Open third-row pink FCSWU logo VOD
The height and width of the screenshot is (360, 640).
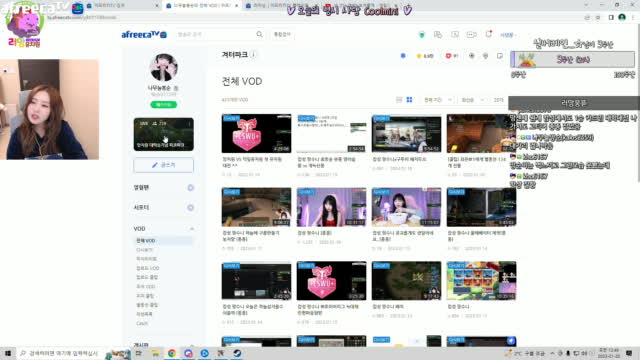click(x=331, y=281)
